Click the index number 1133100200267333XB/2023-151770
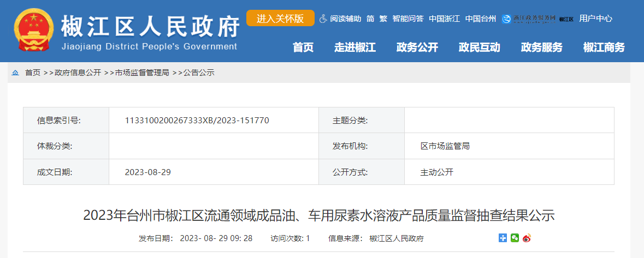 [x=197, y=121]
